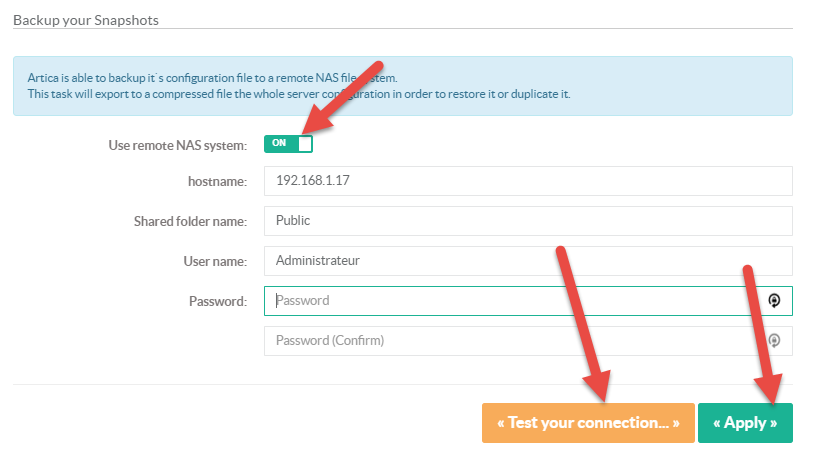
Task: Click the hostname label
Action: 217,181
